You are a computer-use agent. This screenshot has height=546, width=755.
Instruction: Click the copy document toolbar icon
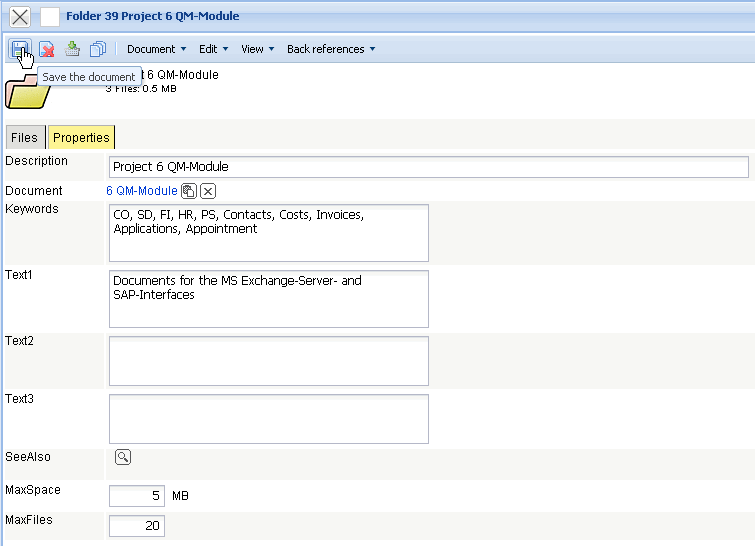click(x=98, y=49)
